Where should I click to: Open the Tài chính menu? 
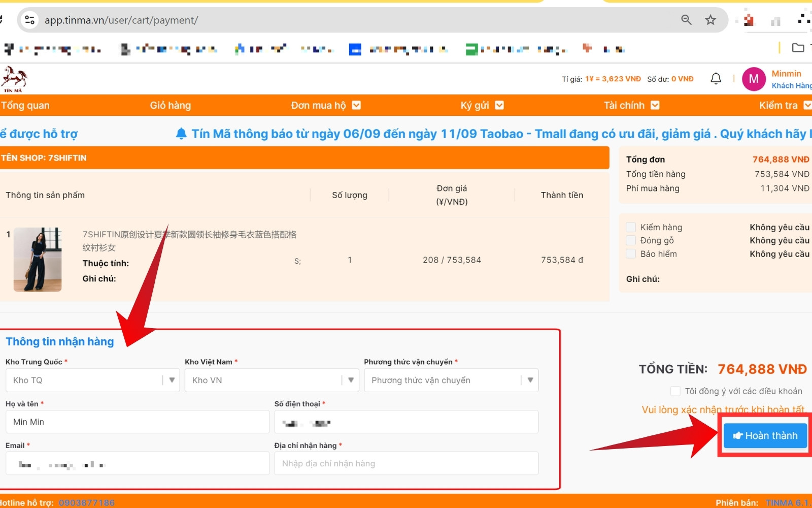[x=624, y=105]
